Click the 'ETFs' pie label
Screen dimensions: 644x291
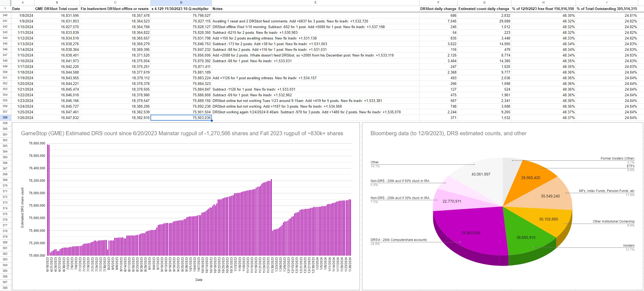click(630, 166)
